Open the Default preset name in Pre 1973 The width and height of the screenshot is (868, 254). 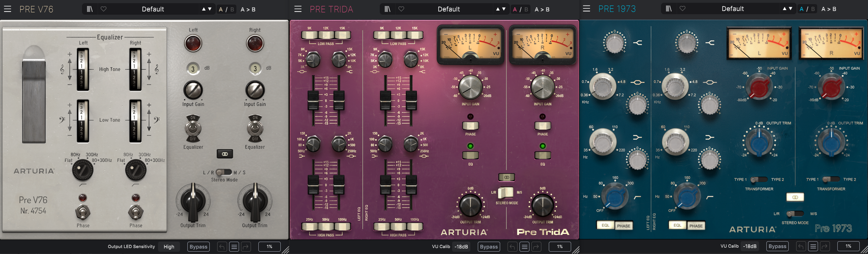pyautogui.click(x=732, y=9)
